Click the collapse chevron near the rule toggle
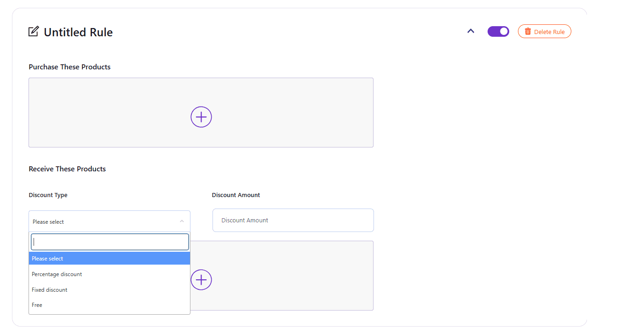Viewport: 644px width, 328px height. [471, 30]
